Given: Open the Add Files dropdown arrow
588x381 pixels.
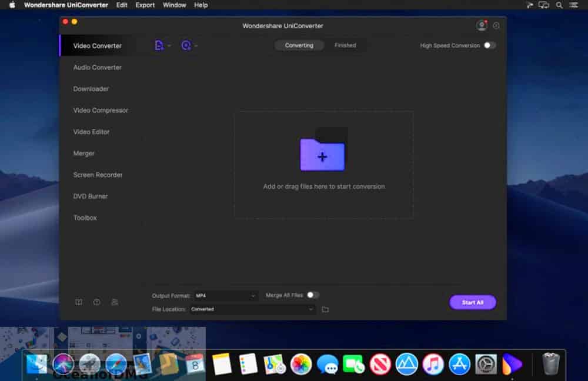Looking at the screenshot, I should [169, 46].
